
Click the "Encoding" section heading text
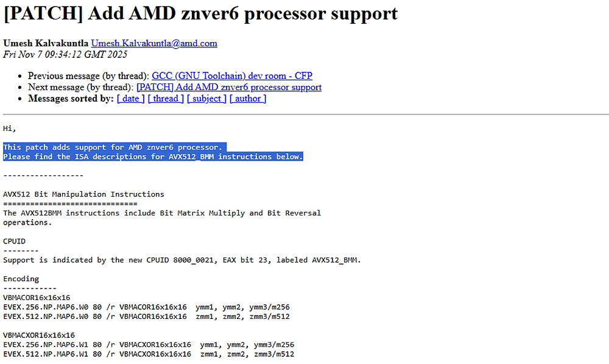21,279
